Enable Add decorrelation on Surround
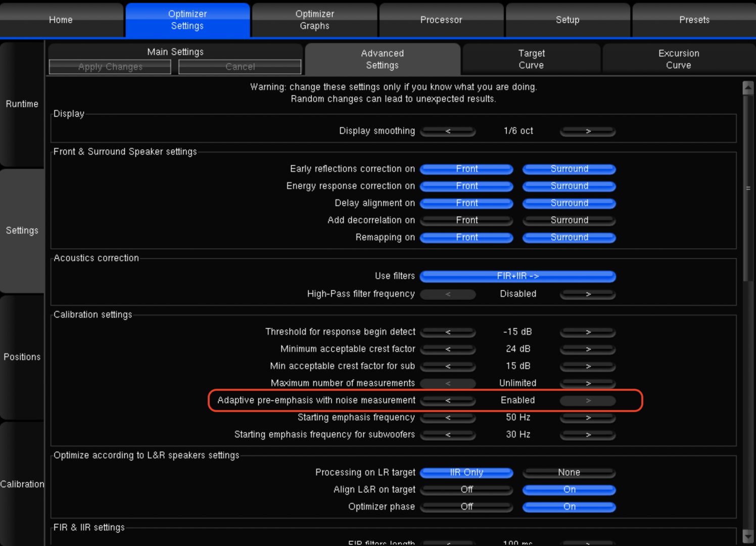Image resolution: width=756 pixels, height=546 pixels. 569,220
